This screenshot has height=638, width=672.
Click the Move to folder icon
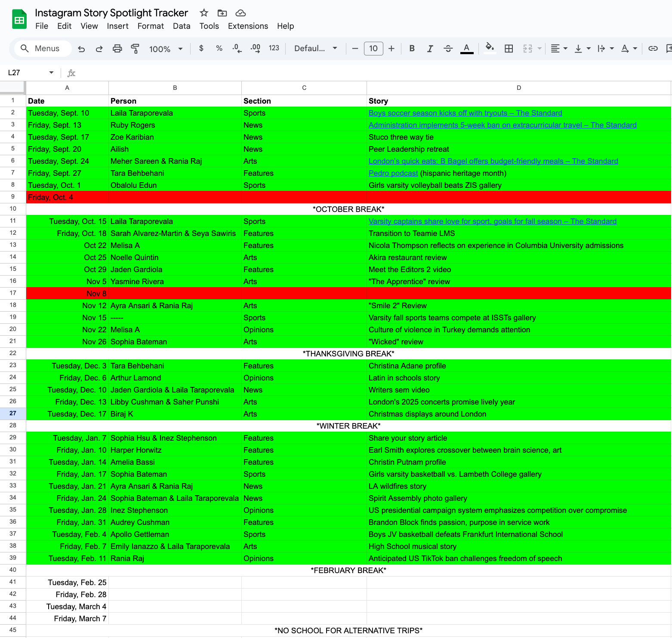(222, 13)
